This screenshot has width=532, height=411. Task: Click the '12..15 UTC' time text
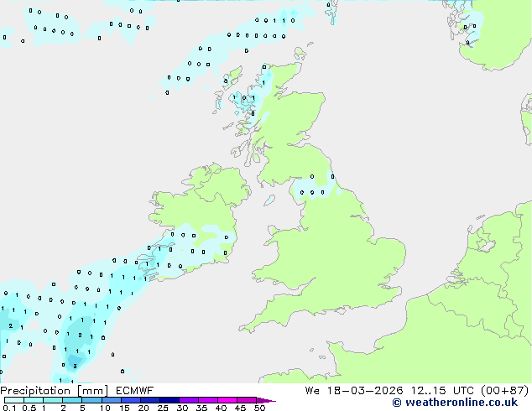(x=442, y=391)
